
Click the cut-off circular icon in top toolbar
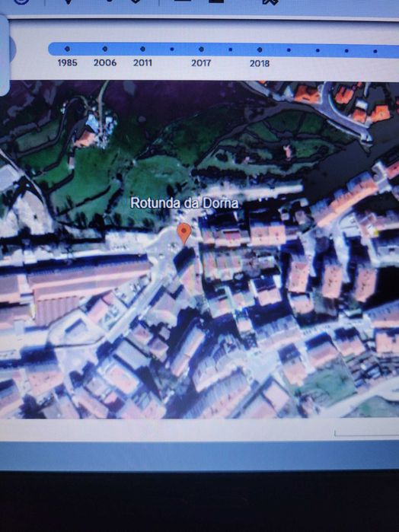[22, 2]
